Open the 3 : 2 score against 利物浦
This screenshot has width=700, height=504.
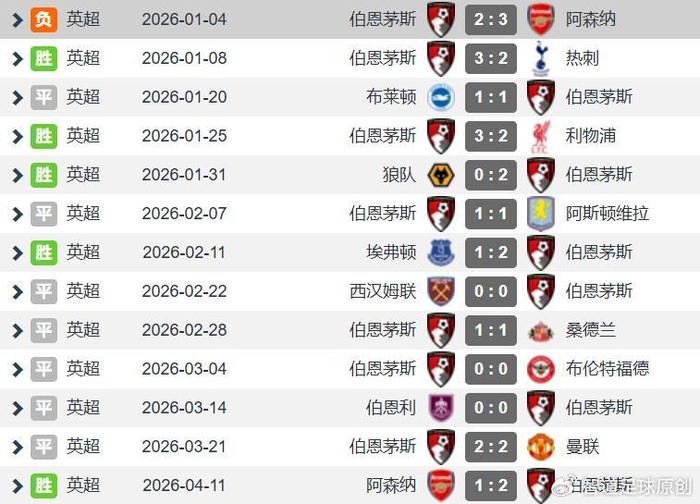pyautogui.click(x=491, y=136)
